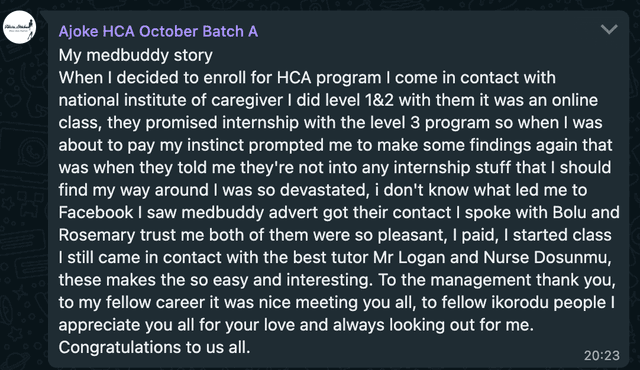Click the "My medbuddy story" heading line
Viewport: 640px width, 370px height.
(136, 55)
